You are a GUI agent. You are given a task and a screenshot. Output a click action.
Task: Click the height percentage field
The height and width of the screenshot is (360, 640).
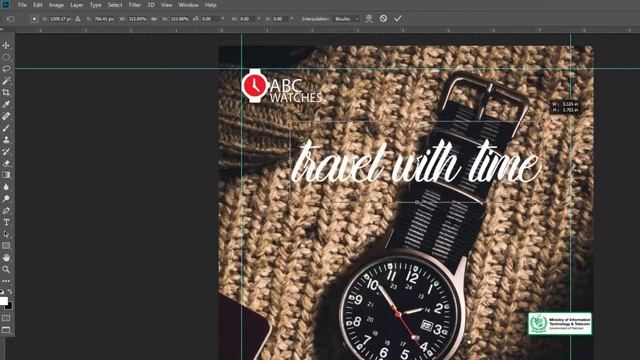click(x=180, y=19)
